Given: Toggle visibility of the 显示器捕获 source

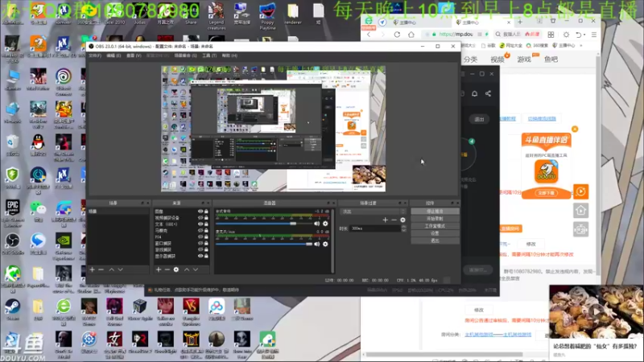Looking at the screenshot, I should [x=200, y=256].
